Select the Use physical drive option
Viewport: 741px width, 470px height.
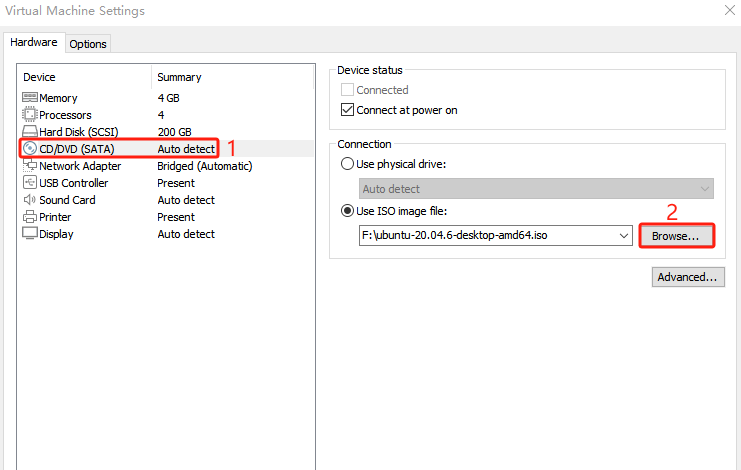(347, 164)
